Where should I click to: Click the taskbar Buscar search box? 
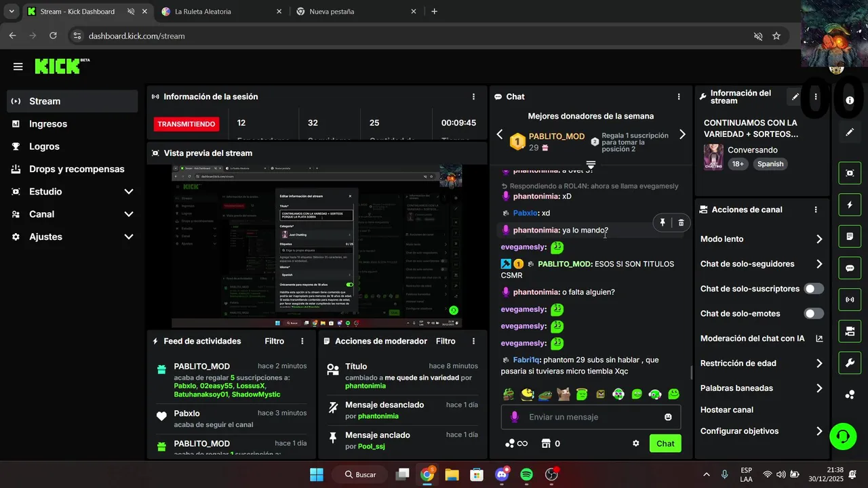(x=361, y=474)
